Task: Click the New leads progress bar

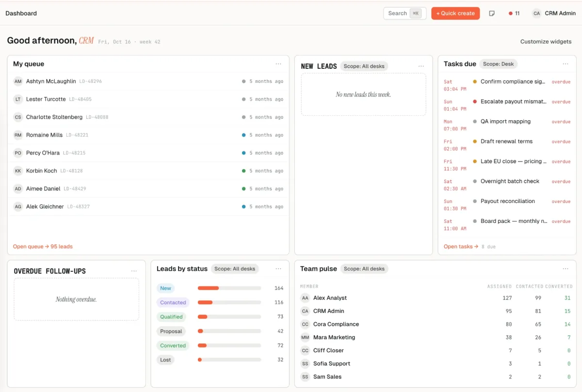Action: click(229, 288)
